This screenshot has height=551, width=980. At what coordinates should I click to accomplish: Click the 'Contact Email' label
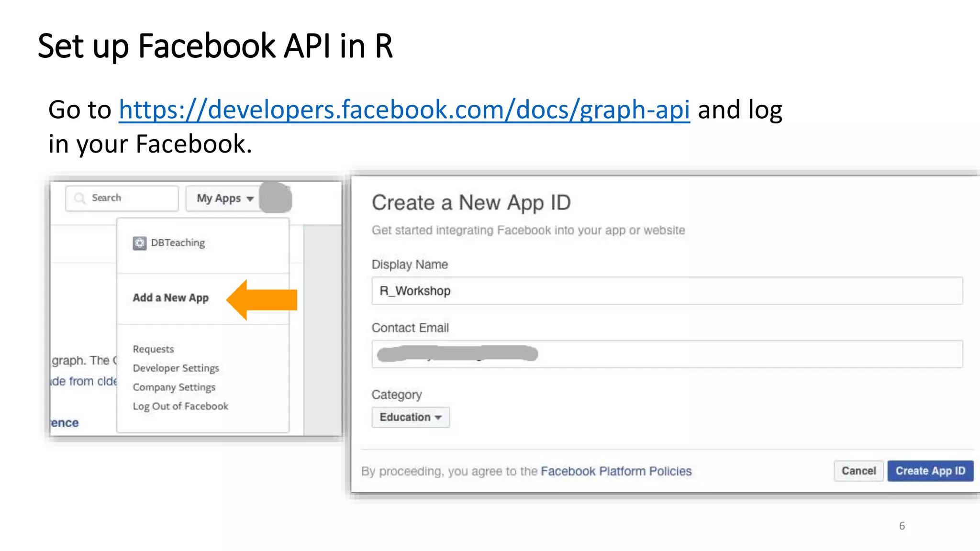point(410,328)
